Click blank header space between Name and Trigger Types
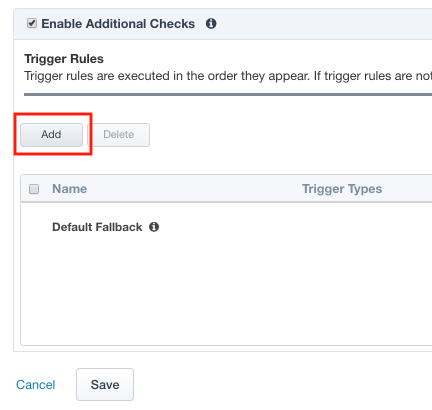 [194, 189]
